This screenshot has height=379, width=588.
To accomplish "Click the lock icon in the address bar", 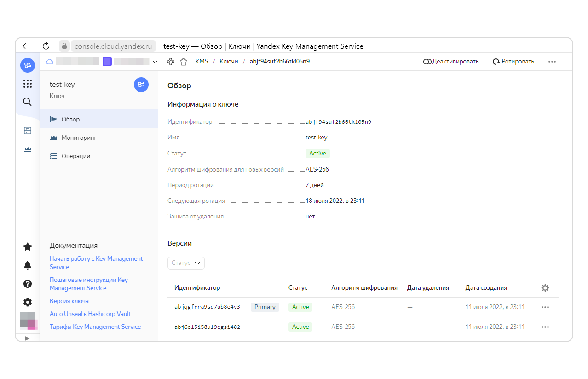I will (64, 46).
